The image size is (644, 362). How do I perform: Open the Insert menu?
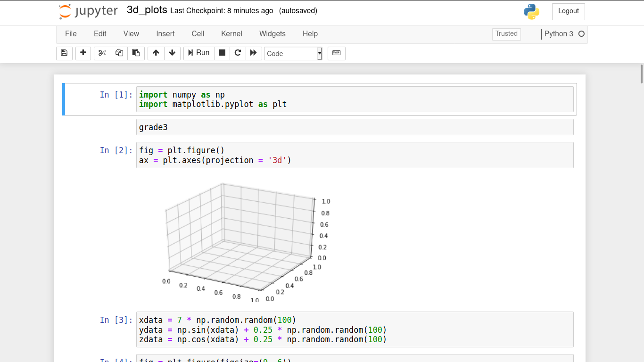click(165, 34)
